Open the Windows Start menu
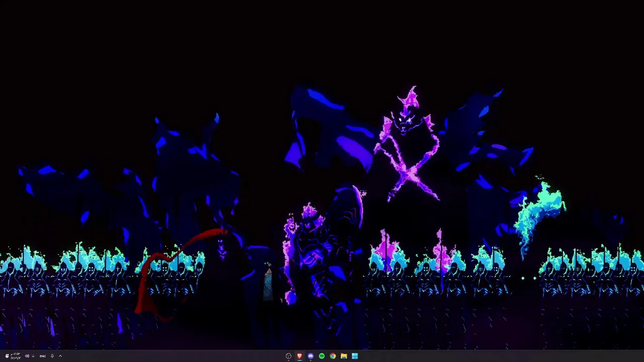Screen dimensions: 644x362 point(355,356)
